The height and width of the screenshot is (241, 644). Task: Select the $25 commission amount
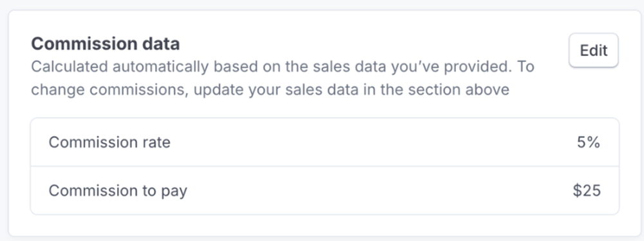[x=587, y=191]
